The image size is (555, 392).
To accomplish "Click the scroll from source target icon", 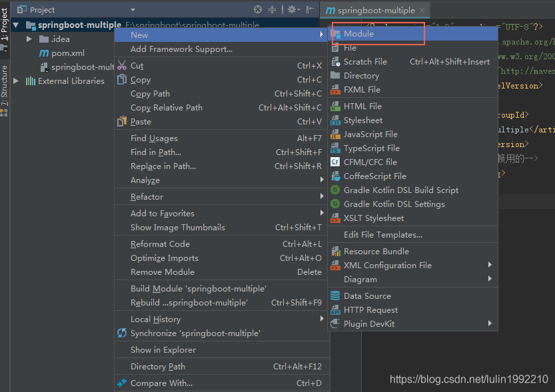I will coord(258,9).
